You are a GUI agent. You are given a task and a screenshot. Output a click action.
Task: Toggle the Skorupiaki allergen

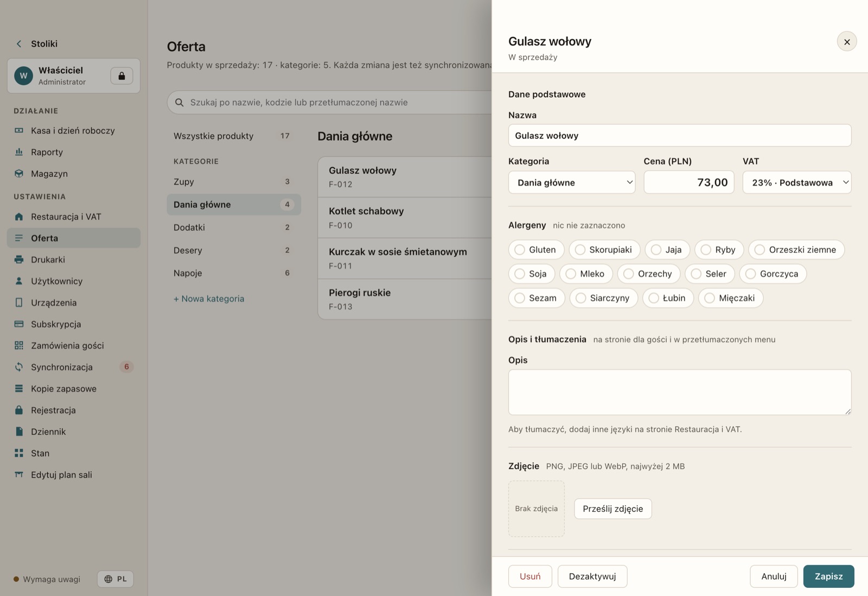(604, 250)
